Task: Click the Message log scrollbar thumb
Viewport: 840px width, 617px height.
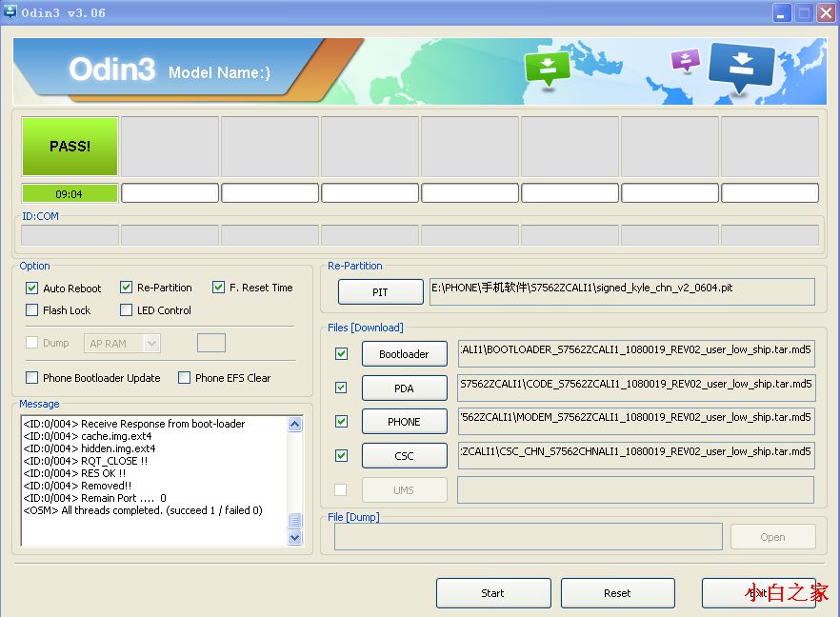Action: point(294,521)
